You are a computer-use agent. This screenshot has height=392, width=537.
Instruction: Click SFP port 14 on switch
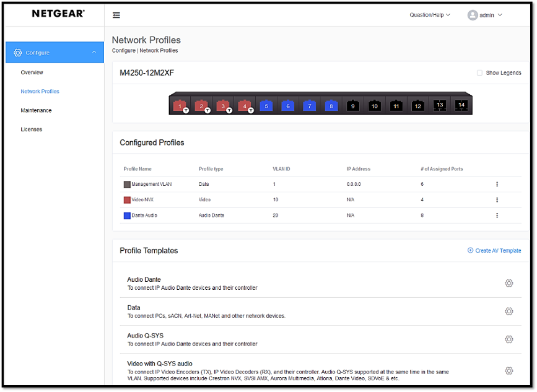coord(461,105)
